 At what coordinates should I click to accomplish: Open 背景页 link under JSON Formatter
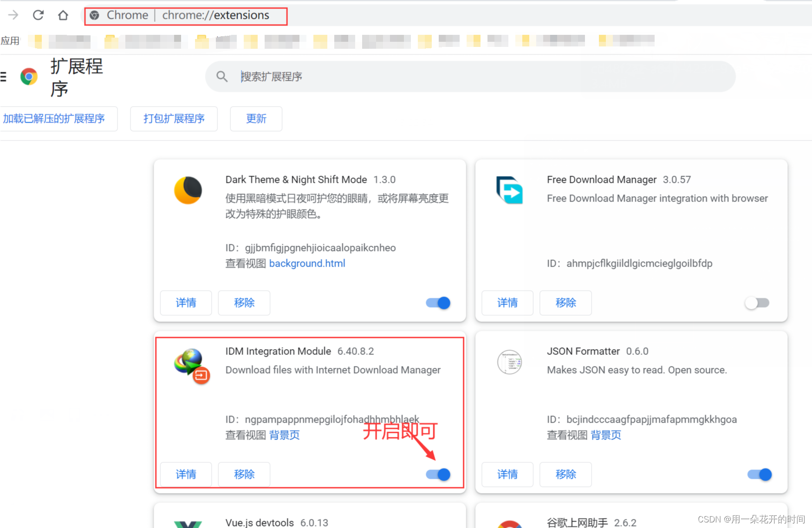(x=606, y=435)
